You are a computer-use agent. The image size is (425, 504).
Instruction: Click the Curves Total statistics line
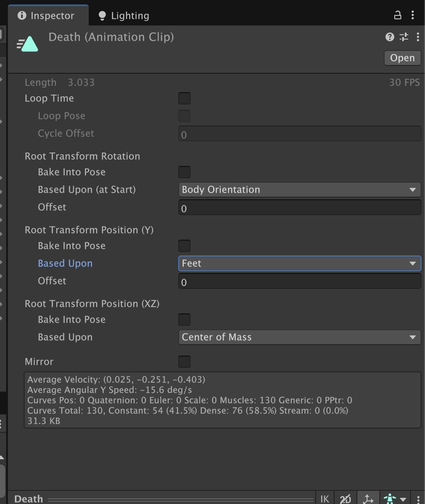tap(188, 410)
